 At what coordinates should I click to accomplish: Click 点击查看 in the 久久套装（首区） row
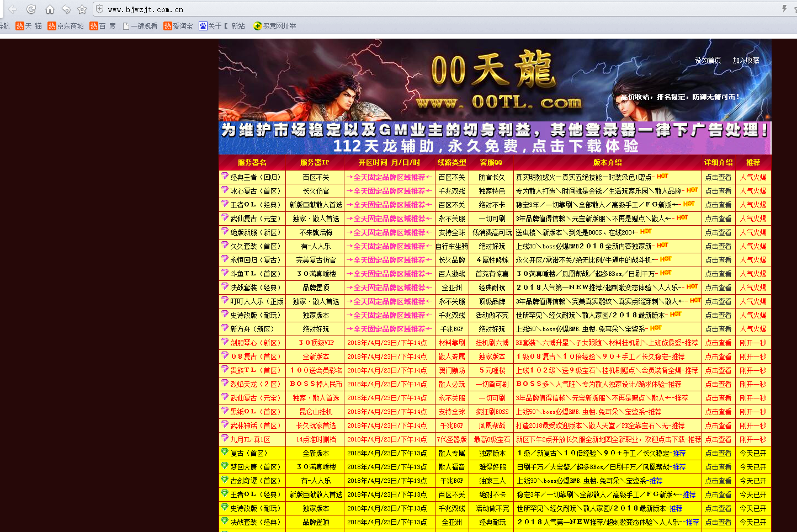718,246
